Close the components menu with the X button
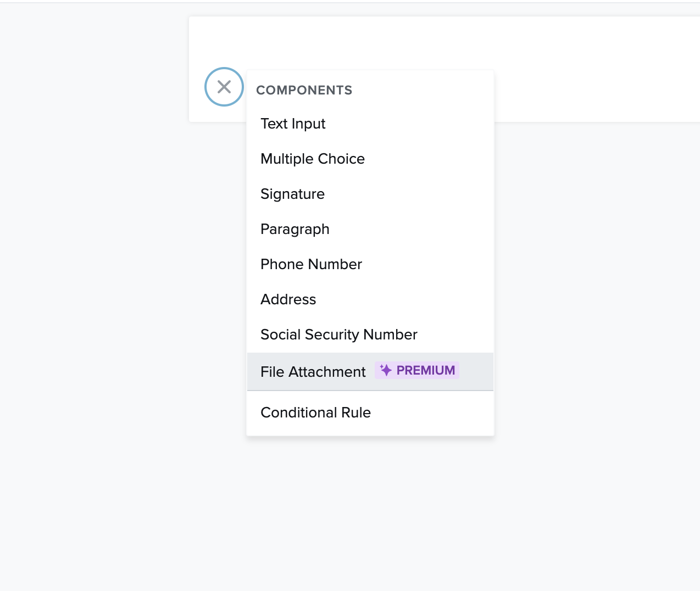Screen dimensions: 700x591 pyautogui.click(x=224, y=87)
